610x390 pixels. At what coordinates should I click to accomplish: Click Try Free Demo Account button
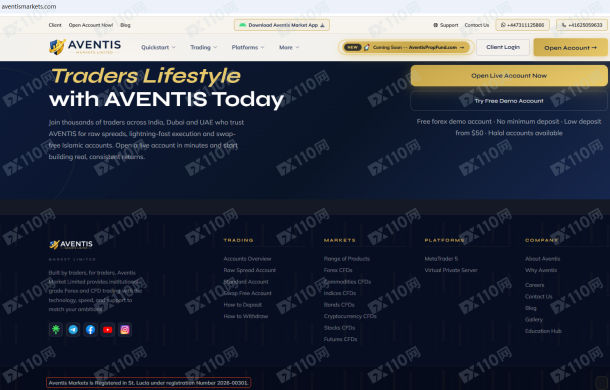click(x=509, y=101)
